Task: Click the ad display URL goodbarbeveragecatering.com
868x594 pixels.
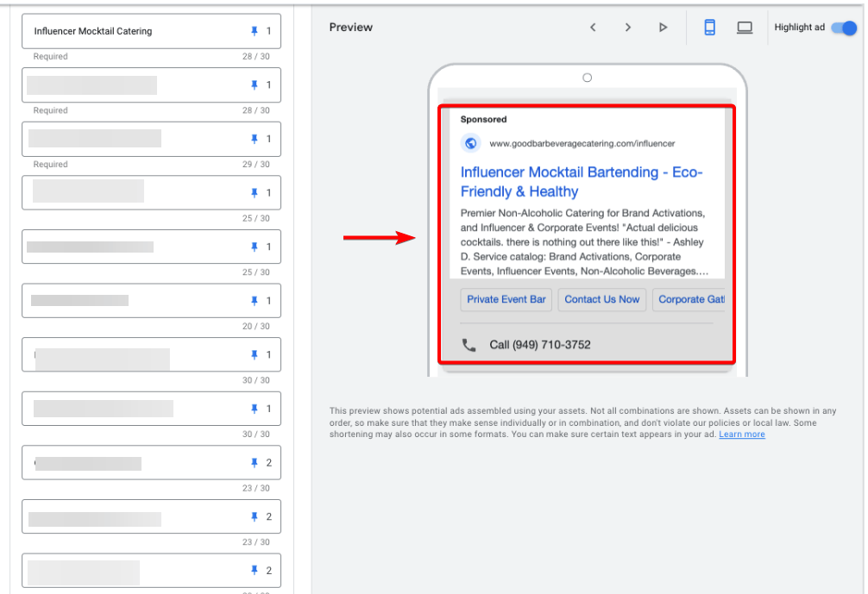Action: coord(582,144)
